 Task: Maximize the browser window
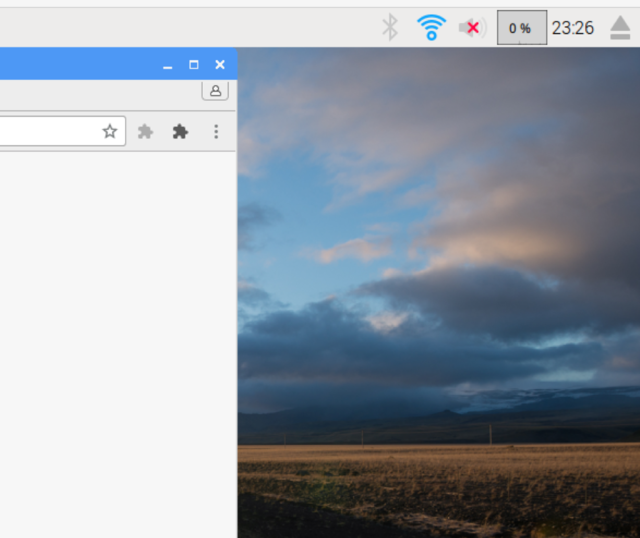pyautogui.click(x=194, y=64)
